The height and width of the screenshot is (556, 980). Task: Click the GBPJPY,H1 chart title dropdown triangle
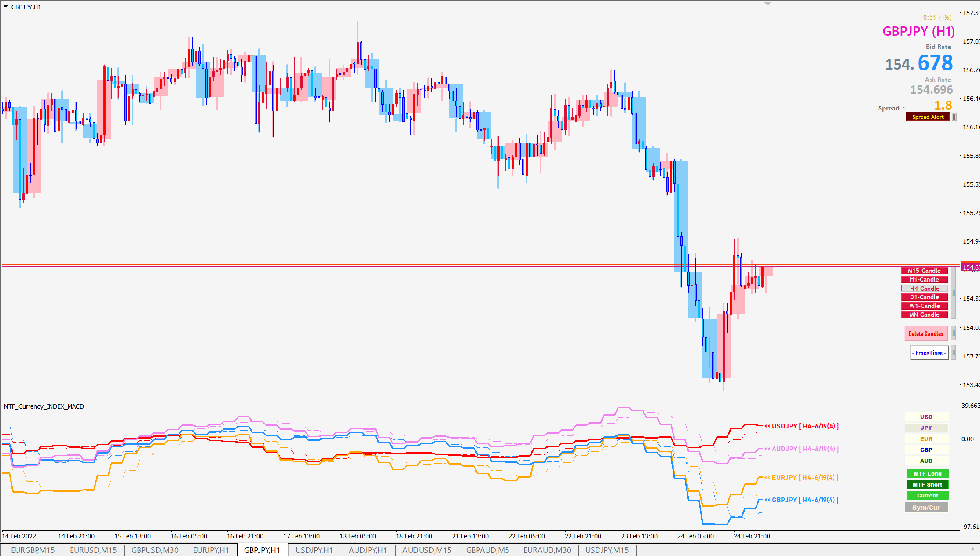(6, 7)
